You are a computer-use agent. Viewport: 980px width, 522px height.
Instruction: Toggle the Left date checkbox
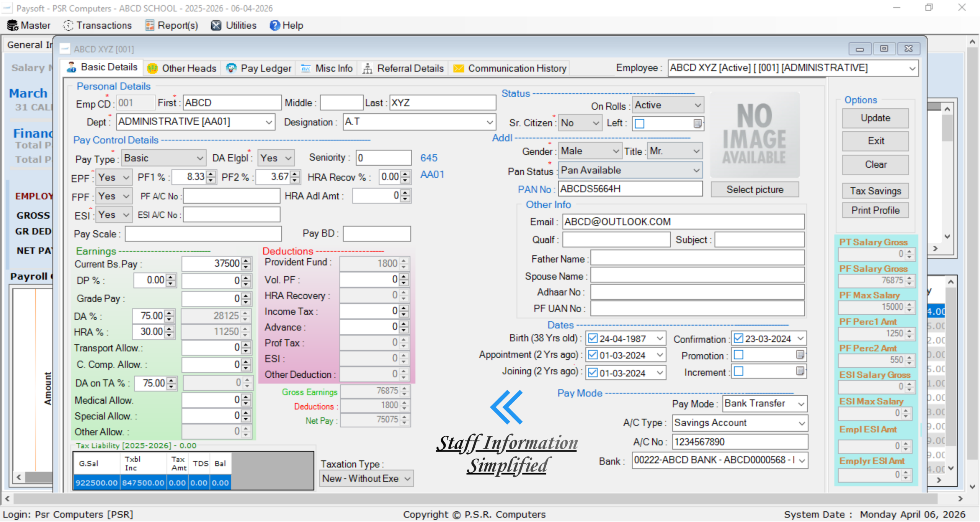point(640,123)
